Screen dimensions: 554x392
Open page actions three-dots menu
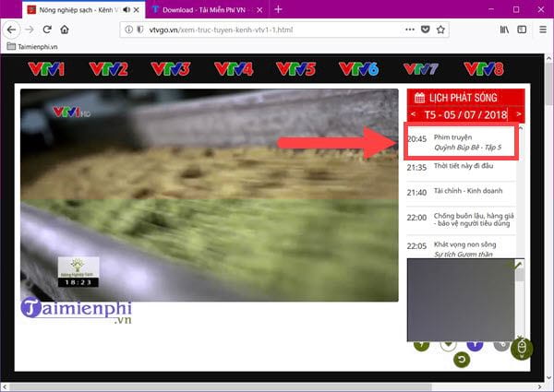tap(409, 30)
